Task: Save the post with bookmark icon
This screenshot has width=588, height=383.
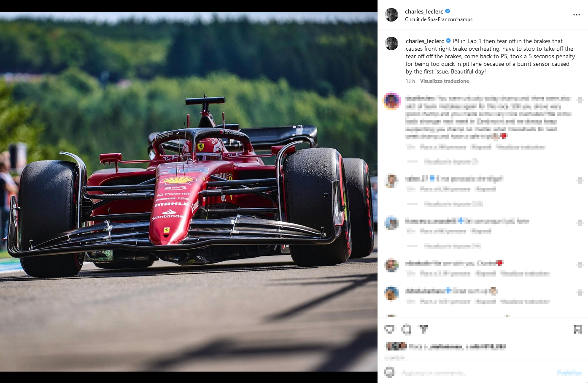Action: pyautogui.click(x=577, y=329)
